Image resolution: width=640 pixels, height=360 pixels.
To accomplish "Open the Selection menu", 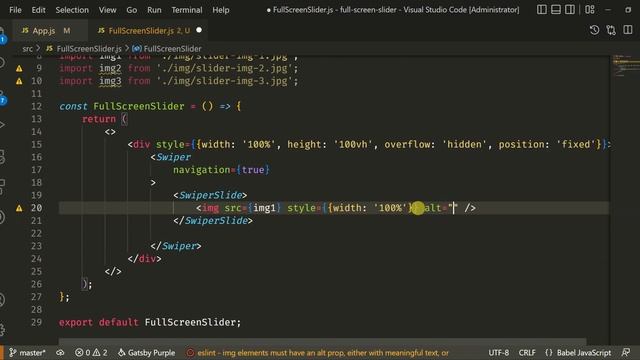I will tap(72, 10).
